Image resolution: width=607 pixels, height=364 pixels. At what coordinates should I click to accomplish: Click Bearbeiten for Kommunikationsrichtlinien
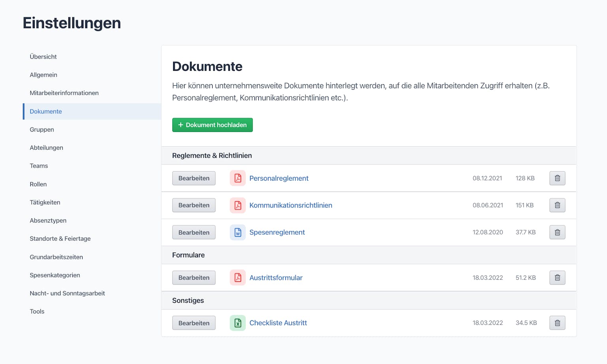coord(194,205)
